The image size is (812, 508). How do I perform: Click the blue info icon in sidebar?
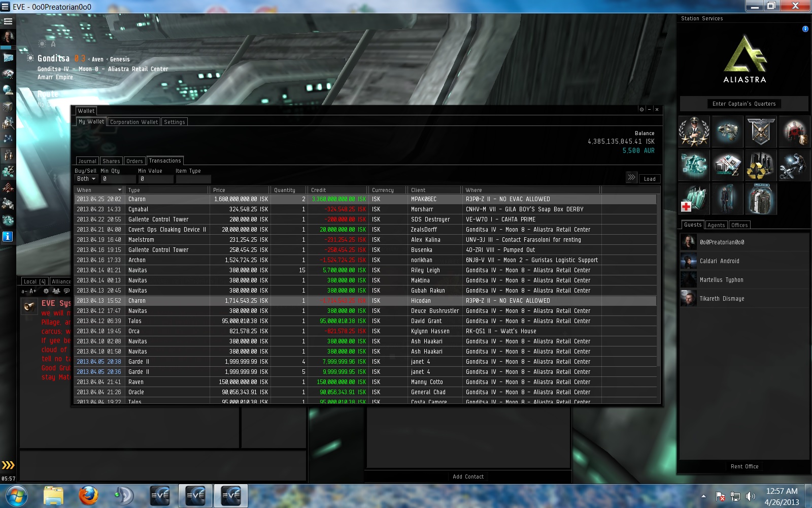pos(8,236)
